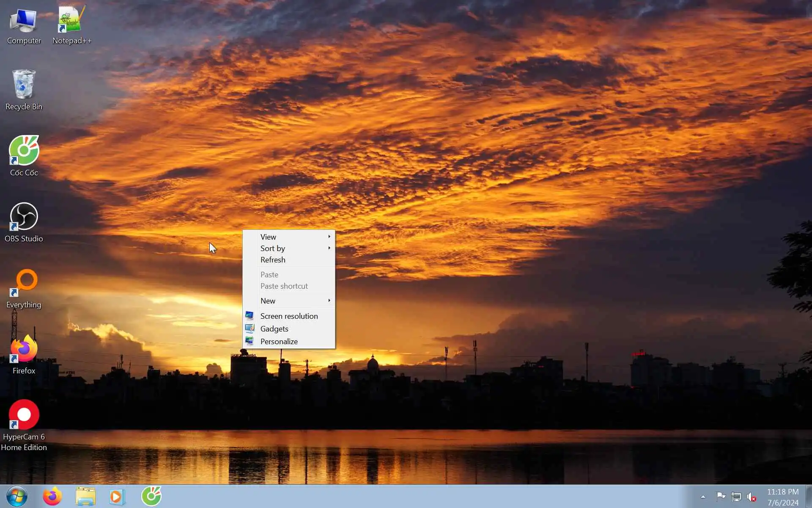
Task: Launch Windows Media Player from the taskbar
Action: point(117,496)
